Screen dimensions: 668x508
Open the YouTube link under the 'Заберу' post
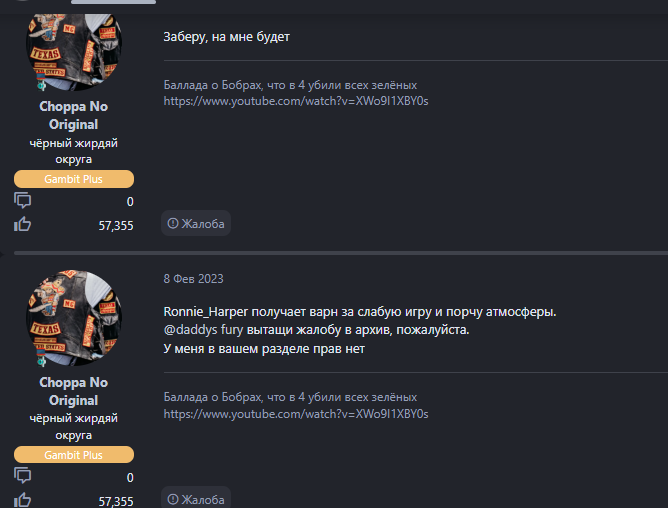(296, 101)
